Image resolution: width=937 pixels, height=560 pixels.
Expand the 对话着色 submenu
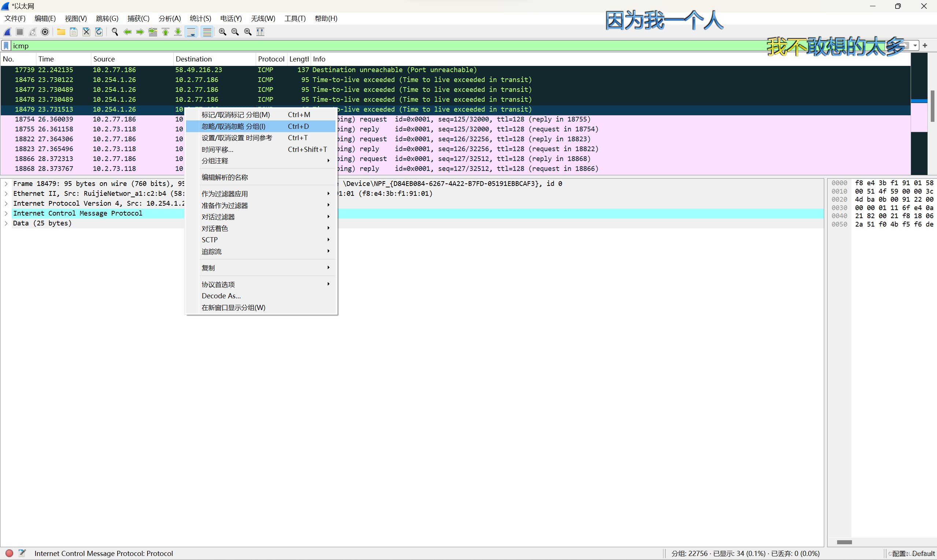(x=261, y=229)
